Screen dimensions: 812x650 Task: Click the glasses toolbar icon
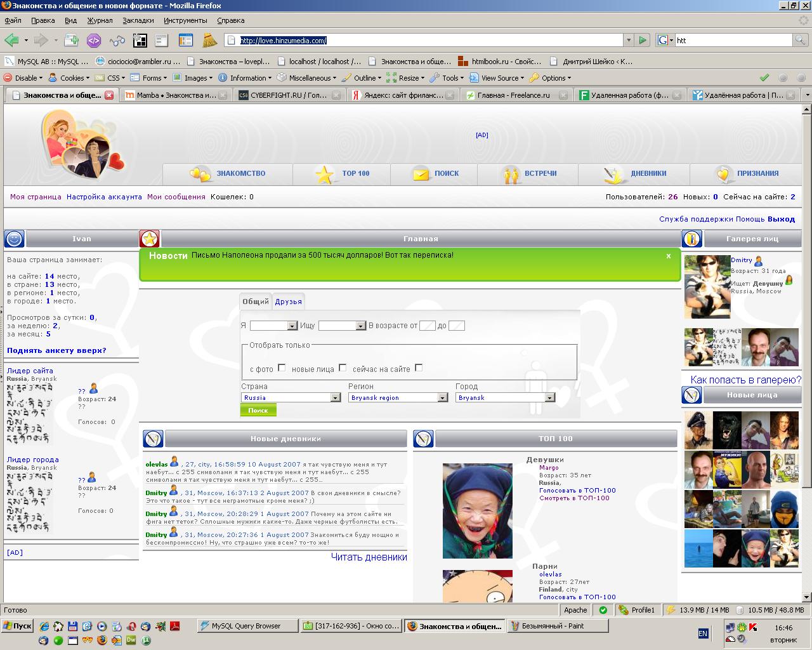click(x=117, y=41)
